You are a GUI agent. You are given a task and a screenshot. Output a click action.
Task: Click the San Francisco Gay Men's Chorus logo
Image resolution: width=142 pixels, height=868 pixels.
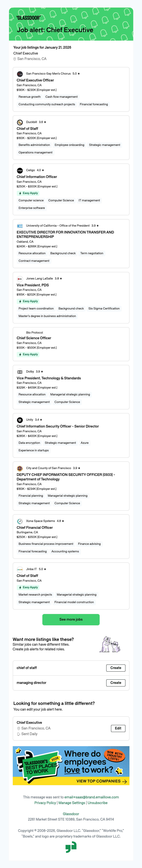(20, 74)
